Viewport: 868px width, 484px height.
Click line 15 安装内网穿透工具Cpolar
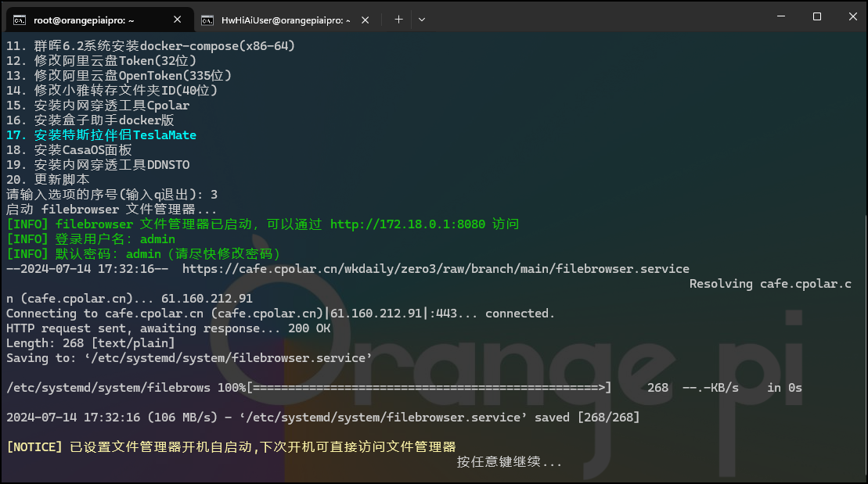pyautogui.click(x=98, y=105)
